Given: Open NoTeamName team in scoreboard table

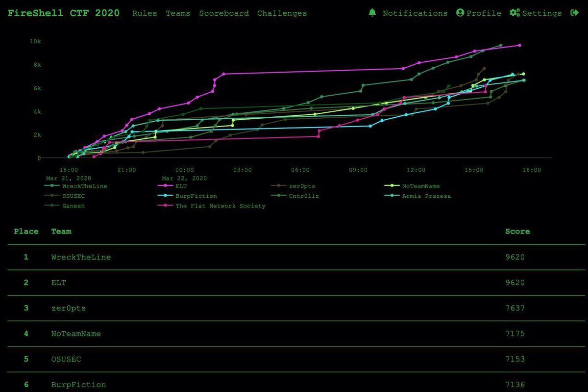Looking at the screenshot, I should pos(76,334).
